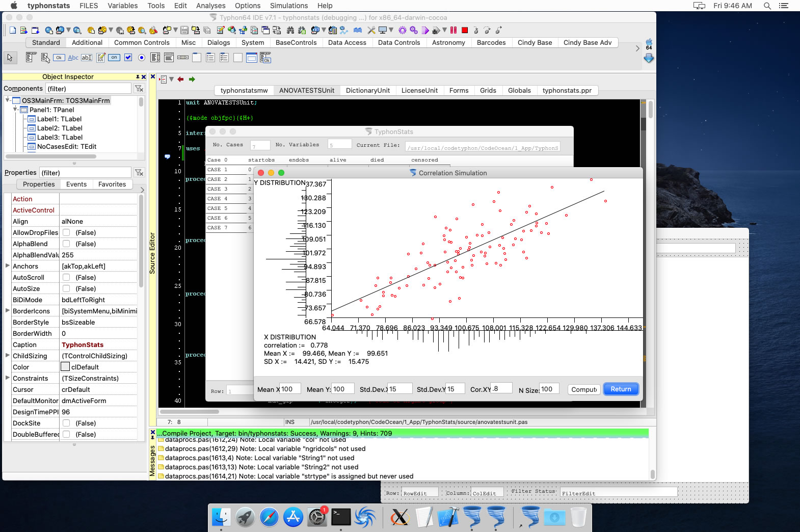The width and height of the screenshot is (800, 532).
Task: Toggle the AlphaBlend property checkbox
Action: point(66,244)
